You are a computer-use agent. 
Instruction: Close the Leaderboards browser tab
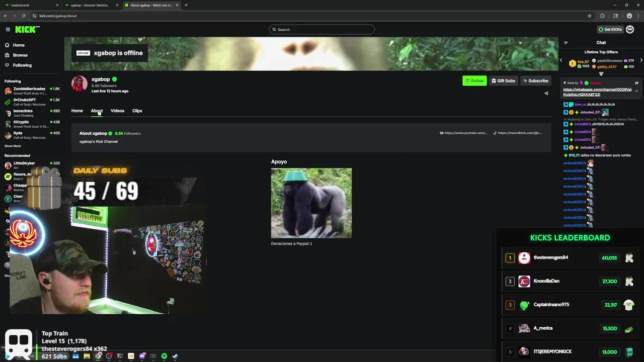click(57, 5)
